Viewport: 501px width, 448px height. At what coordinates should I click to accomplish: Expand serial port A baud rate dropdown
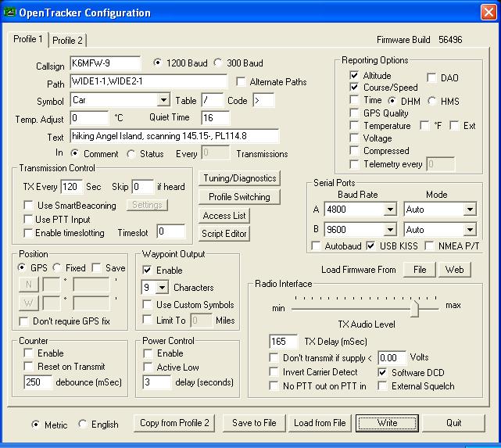coord(390,210)
